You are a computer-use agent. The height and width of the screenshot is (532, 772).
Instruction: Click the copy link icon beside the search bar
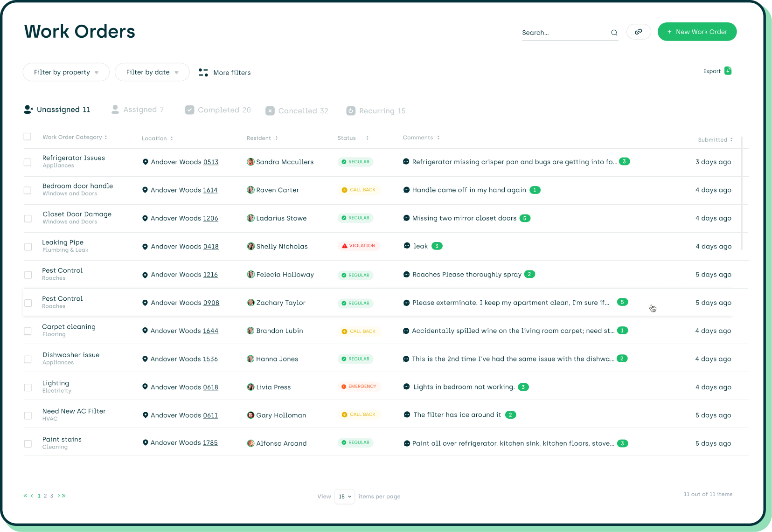[639, 32]
